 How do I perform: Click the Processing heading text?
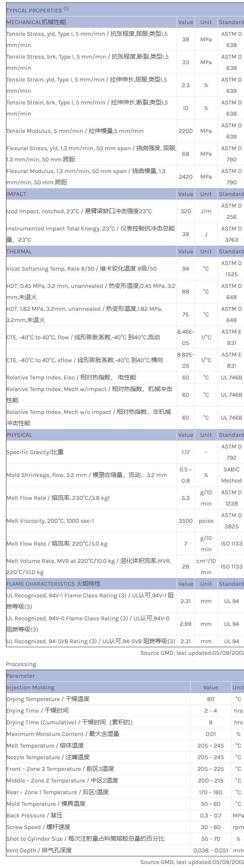point(21,664)
